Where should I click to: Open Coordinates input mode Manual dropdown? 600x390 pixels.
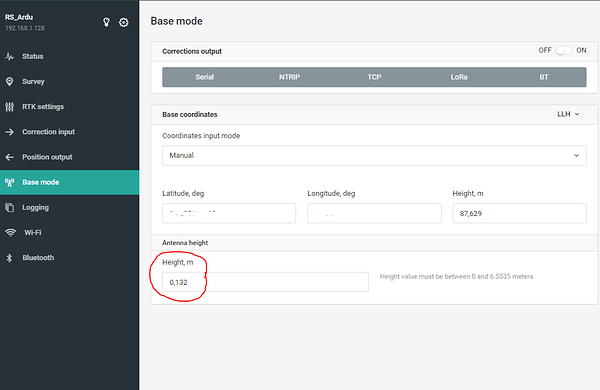[374, 155]
